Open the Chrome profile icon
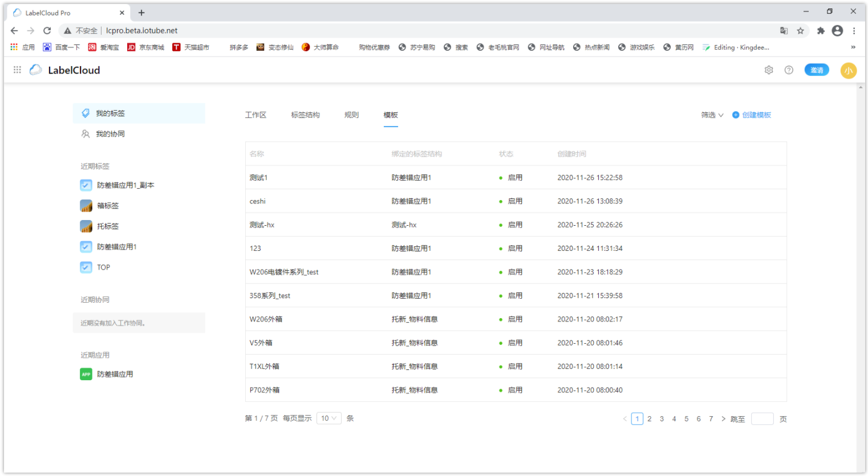This screenshot has height=476, width=868. pos(837,31)
